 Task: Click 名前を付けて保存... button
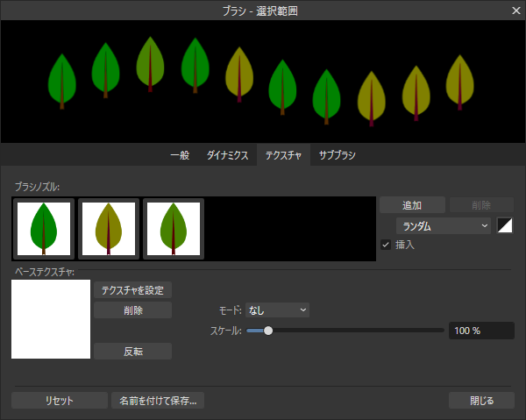tap(158, 400)
